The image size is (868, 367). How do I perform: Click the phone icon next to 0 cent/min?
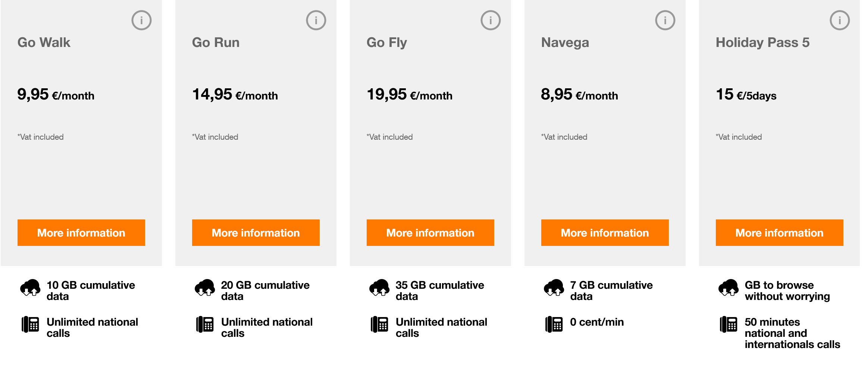[x=554, y=325]
